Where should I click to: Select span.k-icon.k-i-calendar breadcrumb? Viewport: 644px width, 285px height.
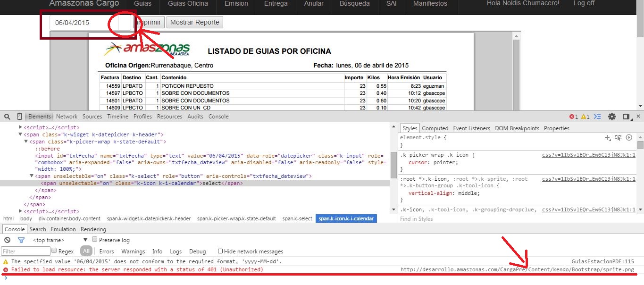(346, 219)
